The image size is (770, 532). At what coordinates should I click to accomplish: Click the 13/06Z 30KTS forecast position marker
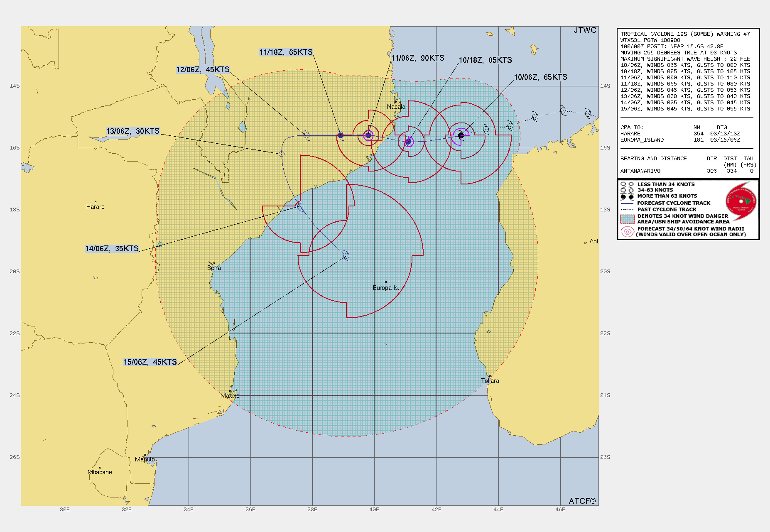pos(282,154)
